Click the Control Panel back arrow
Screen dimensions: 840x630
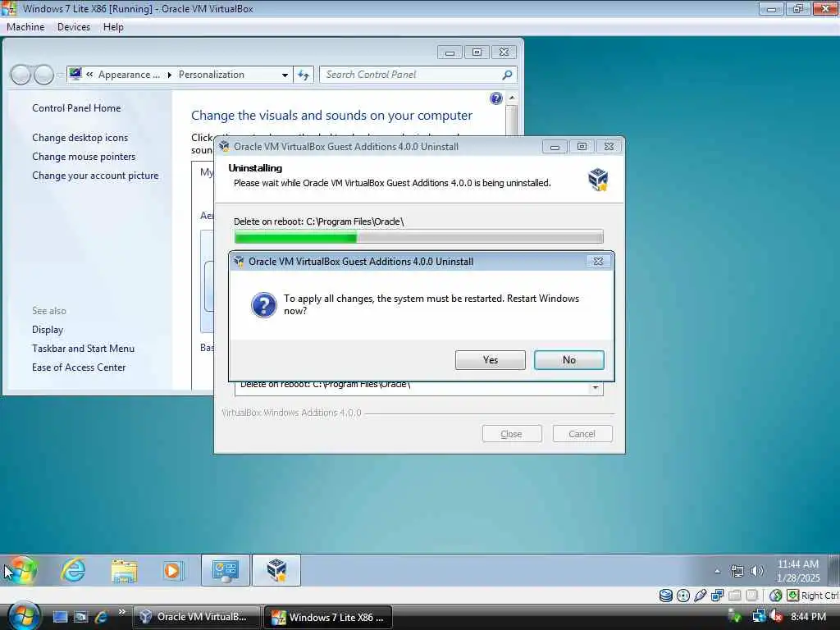click(21, 75)
